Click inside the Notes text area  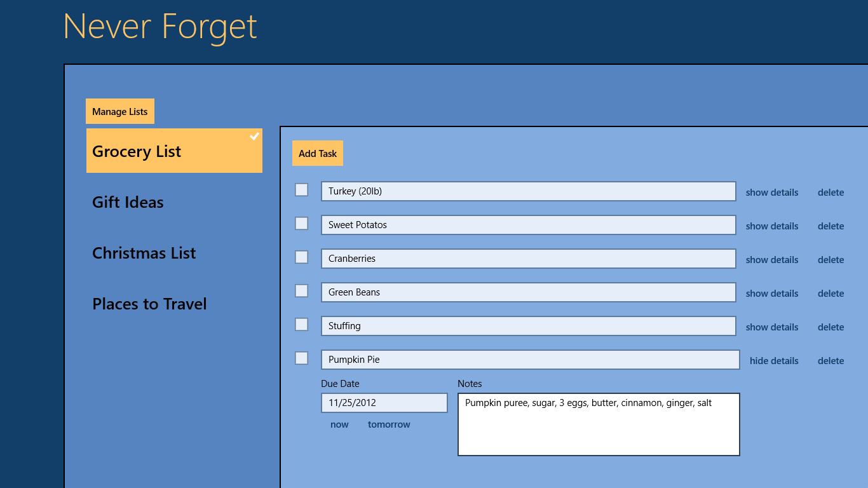[x=599, y=429]
